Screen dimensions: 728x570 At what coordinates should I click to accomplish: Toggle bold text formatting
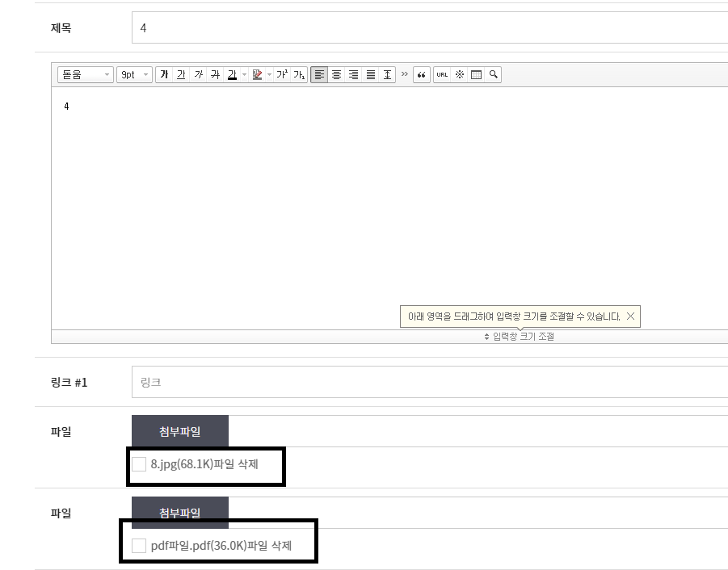[164, 74]
